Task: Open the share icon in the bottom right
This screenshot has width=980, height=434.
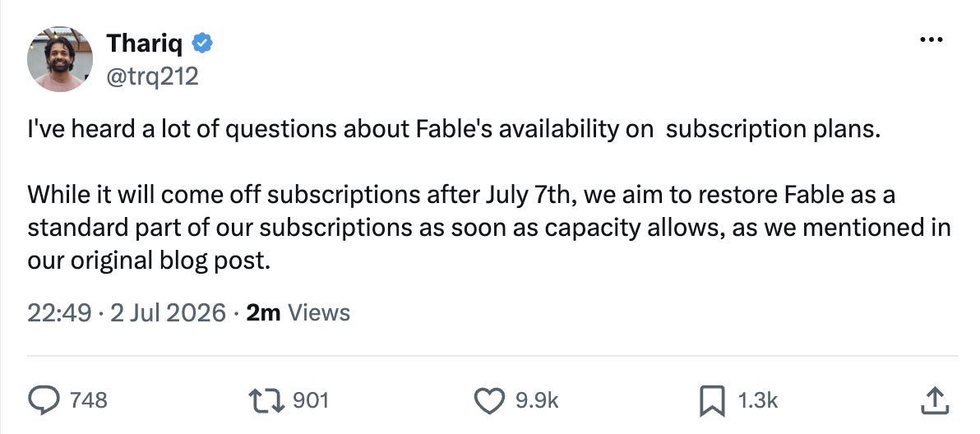Action: click(x=935, y=400)
